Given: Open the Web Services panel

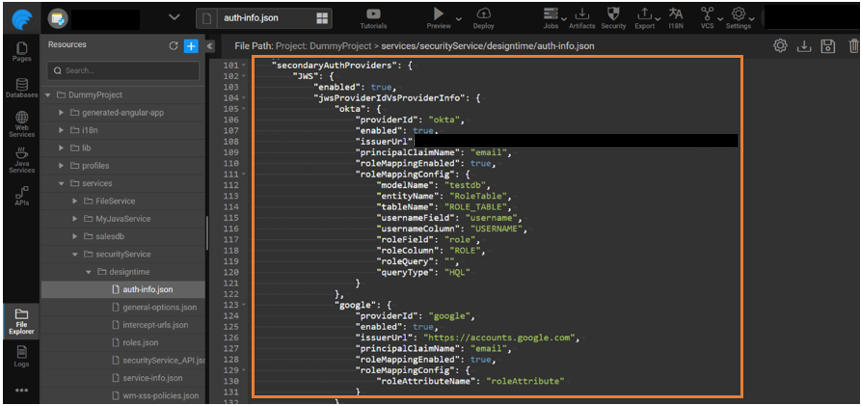Looking at the screenshot, I should click(21, 122).
